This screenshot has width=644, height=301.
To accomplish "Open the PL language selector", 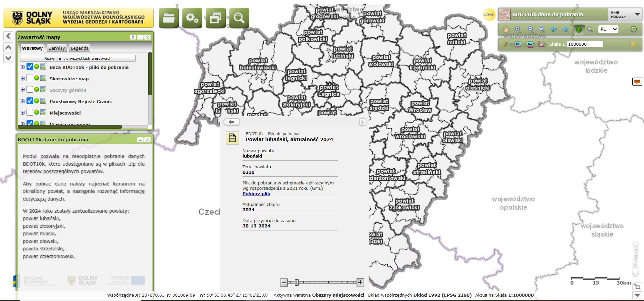I will (x=608, y=29).
